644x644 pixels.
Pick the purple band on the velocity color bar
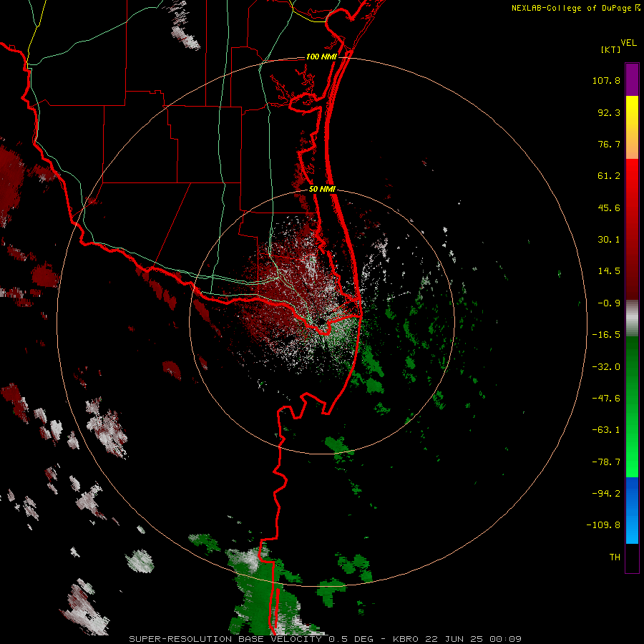632,79
